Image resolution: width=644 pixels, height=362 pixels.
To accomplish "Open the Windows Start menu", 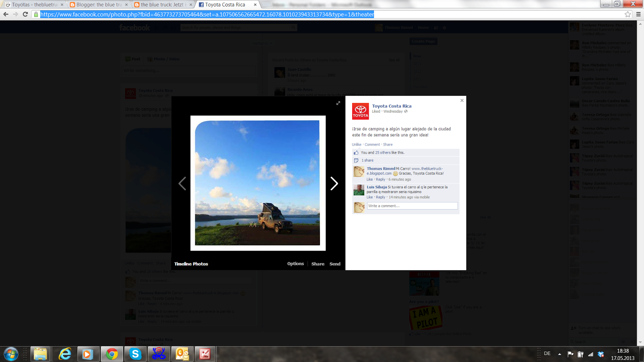I will [11, 354].
